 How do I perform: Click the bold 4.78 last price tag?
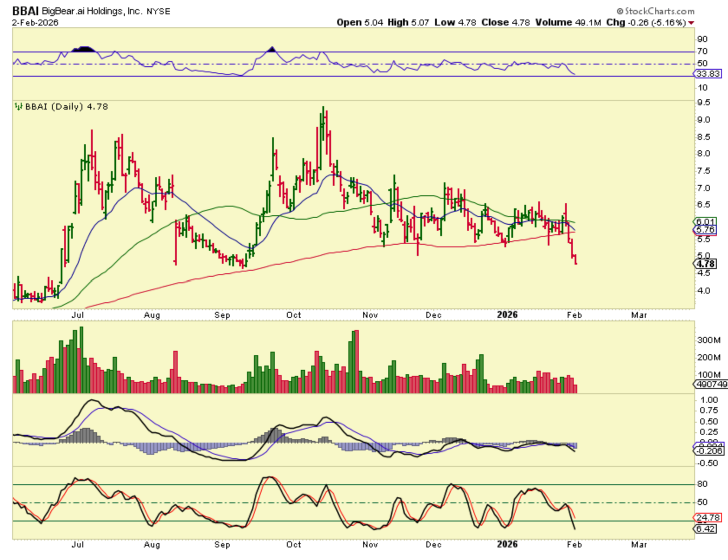coord(706,264)
